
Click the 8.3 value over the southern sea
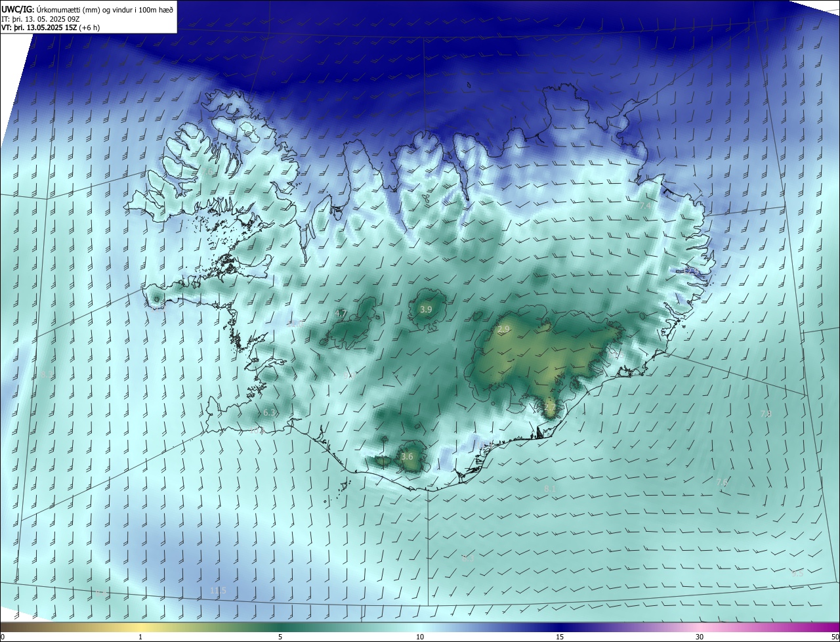pos(468,559)
